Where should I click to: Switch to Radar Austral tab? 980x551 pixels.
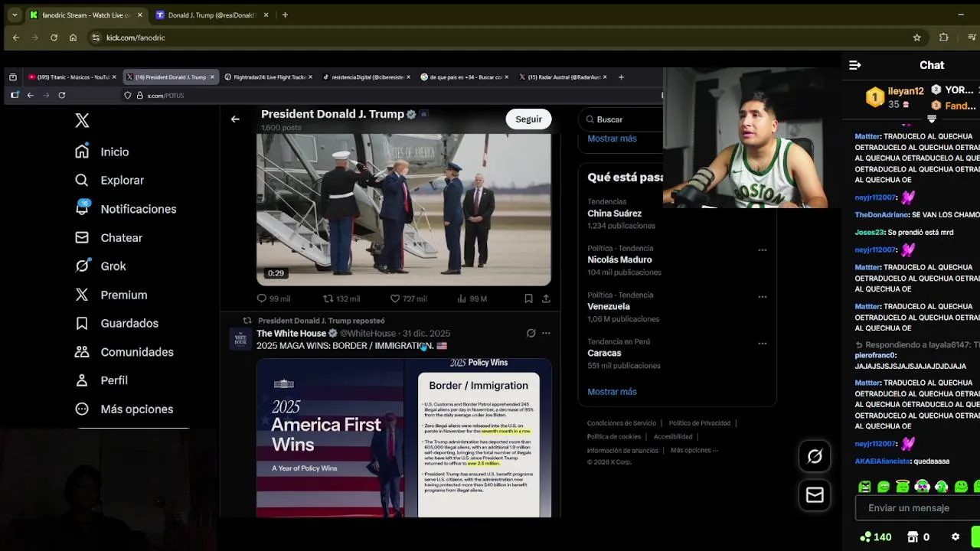563,77
